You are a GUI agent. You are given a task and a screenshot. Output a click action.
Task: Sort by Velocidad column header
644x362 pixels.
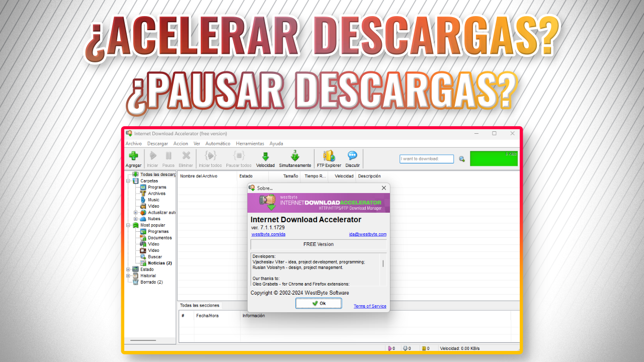(343, 176)
